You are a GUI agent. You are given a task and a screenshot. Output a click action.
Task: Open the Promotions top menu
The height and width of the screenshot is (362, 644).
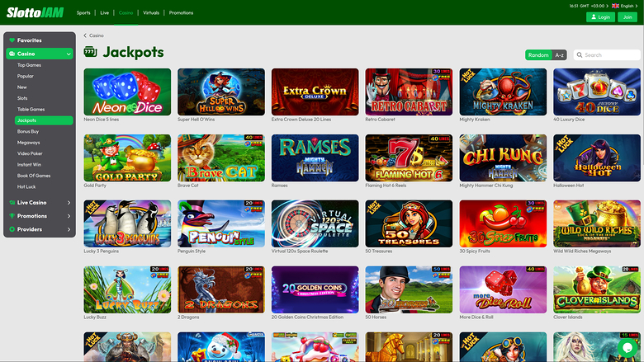181,12
